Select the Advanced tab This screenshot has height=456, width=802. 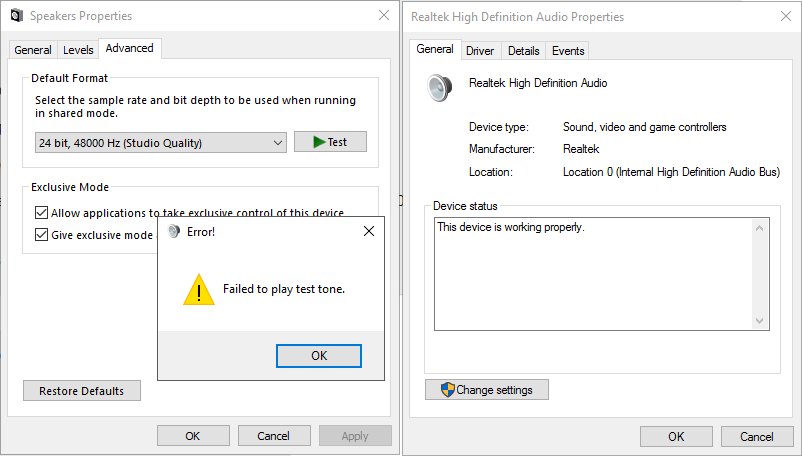click(x=129, y=48)
